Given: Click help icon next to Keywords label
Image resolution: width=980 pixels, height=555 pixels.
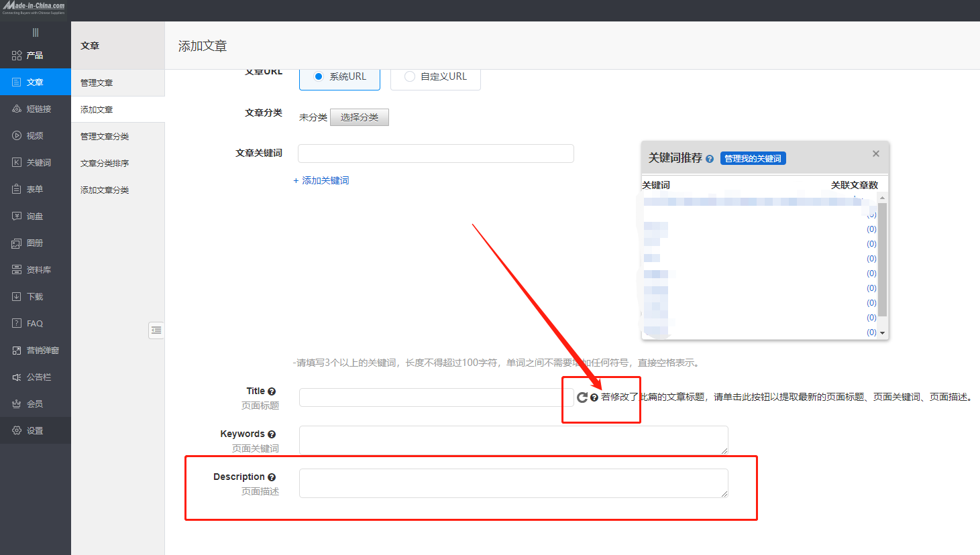Looking at the screenshot, I should pos(272,434).
